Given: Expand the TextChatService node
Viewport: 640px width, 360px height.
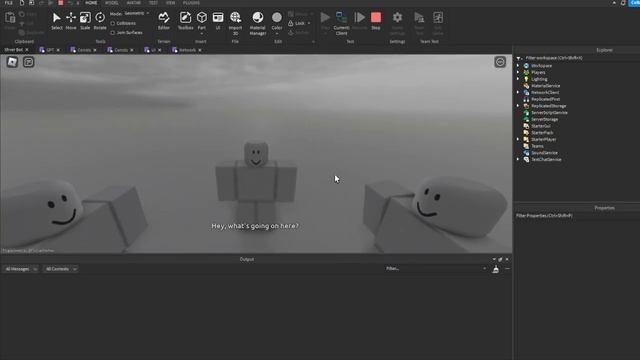Looking at the screenshot, I should point(518,159).
